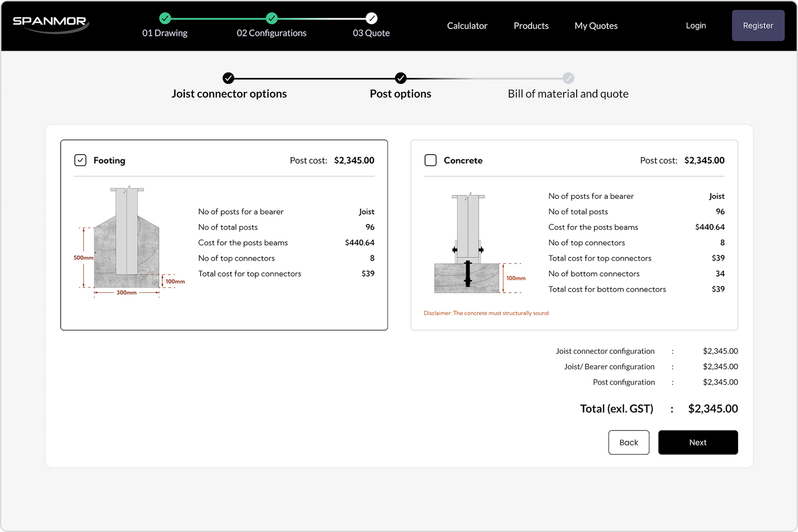Check the Concrete checkbox
The height and width of the screenshot is (532, 798).
431,160
